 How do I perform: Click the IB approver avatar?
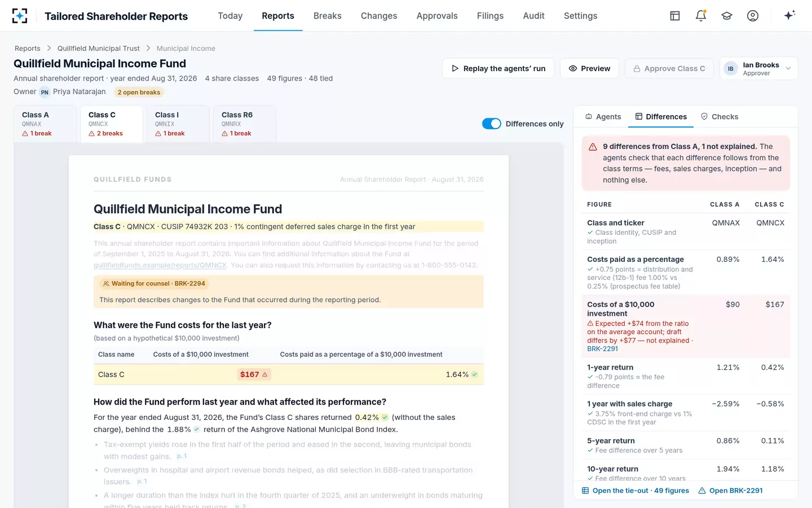point(731,69)
